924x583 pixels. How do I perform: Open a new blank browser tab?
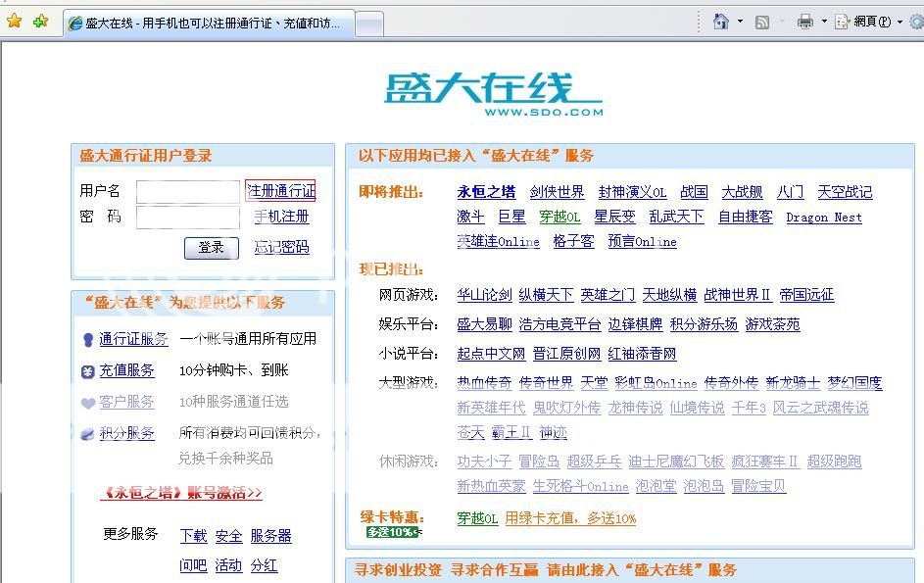coord(368,24)
